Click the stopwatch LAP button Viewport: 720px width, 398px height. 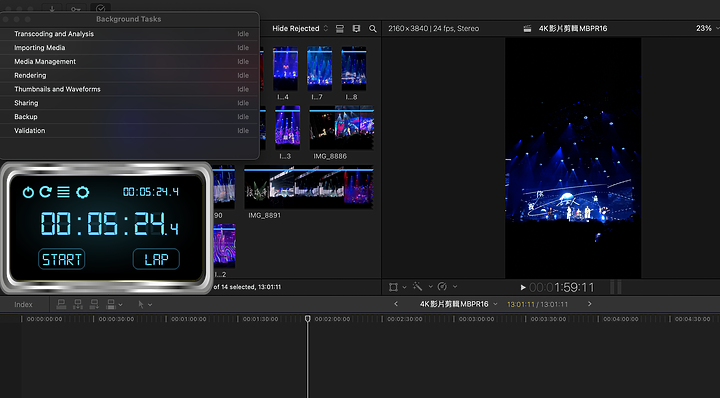[156, 259]
